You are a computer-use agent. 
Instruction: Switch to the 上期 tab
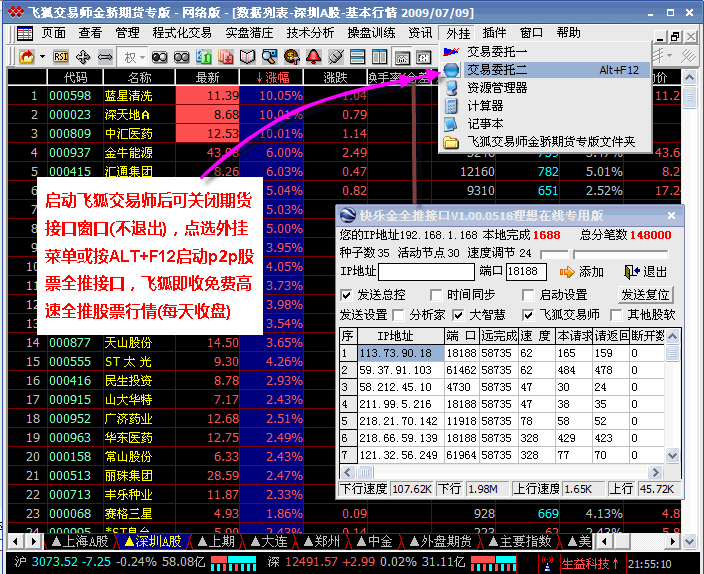pyautogui.click(x=216, y=541)
